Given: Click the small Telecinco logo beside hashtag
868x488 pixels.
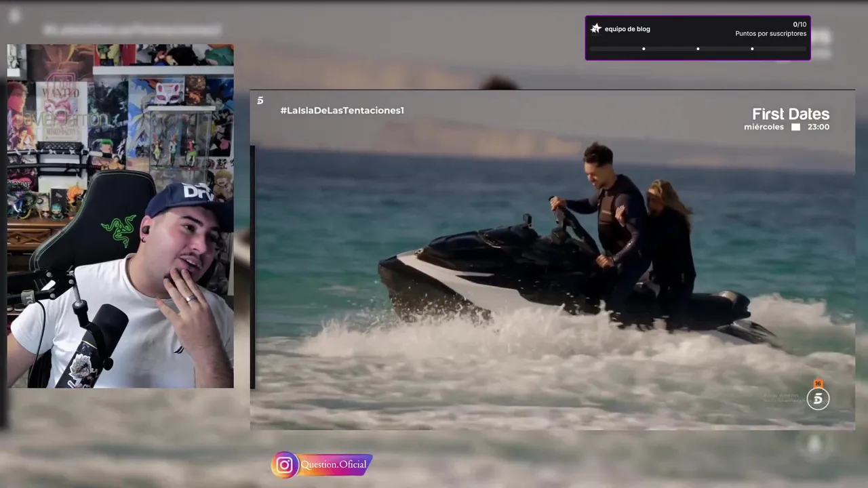Looking at the screenshot, I should (x=260, y=100).
